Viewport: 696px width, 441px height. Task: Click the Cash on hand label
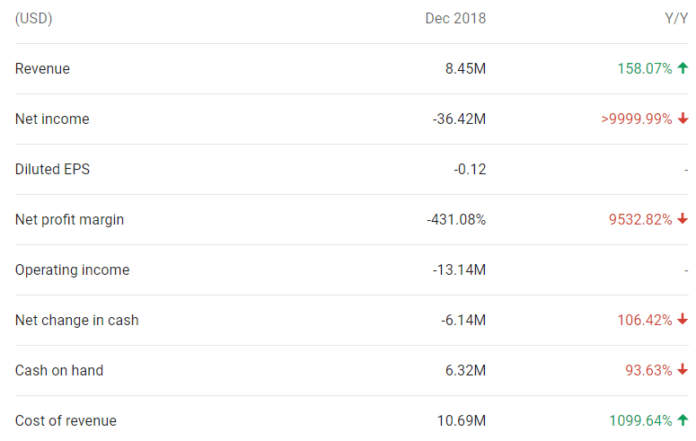(59, 371)
